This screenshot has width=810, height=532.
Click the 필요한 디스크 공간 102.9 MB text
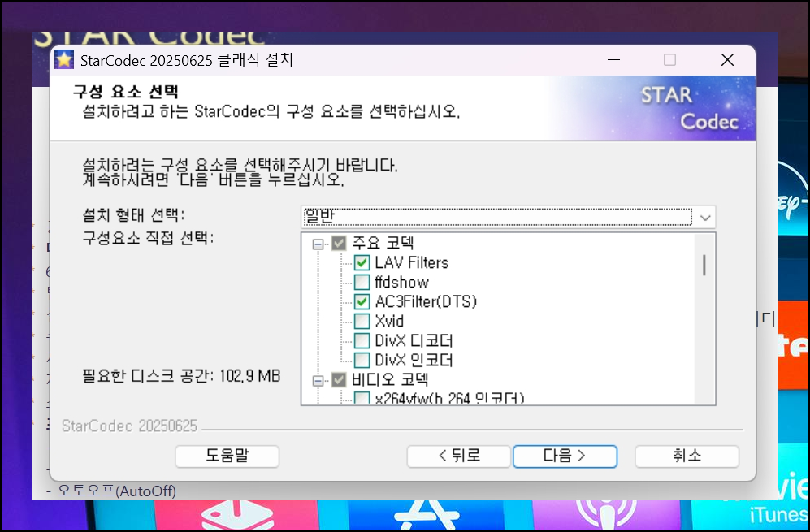point(181,376)
